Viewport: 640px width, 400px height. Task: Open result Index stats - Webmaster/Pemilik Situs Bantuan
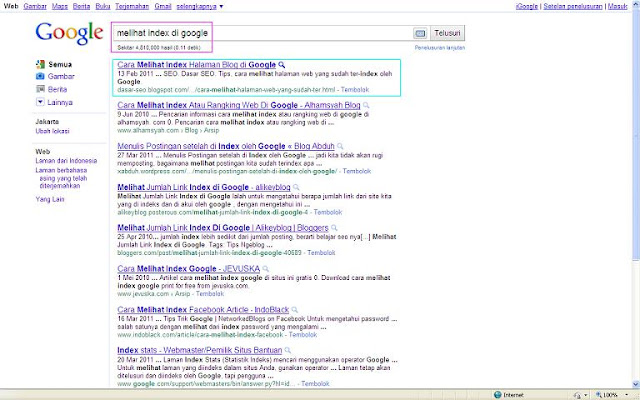pos(200,350)
